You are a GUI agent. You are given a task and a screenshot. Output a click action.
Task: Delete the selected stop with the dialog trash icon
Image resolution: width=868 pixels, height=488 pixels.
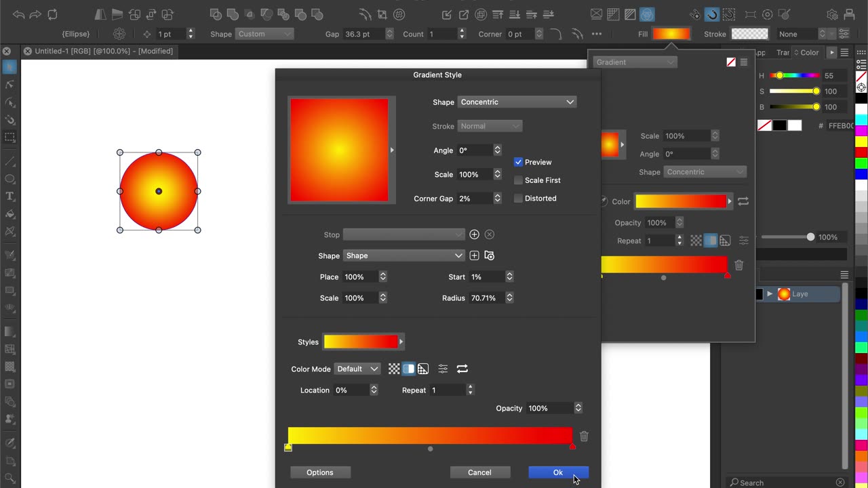click(x=584, y=436)
